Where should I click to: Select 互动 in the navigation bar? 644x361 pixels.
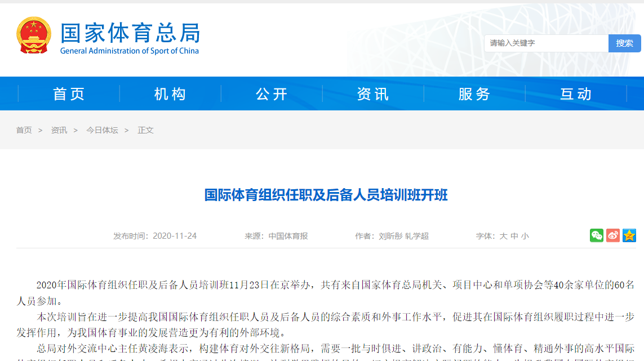[576, 94]
